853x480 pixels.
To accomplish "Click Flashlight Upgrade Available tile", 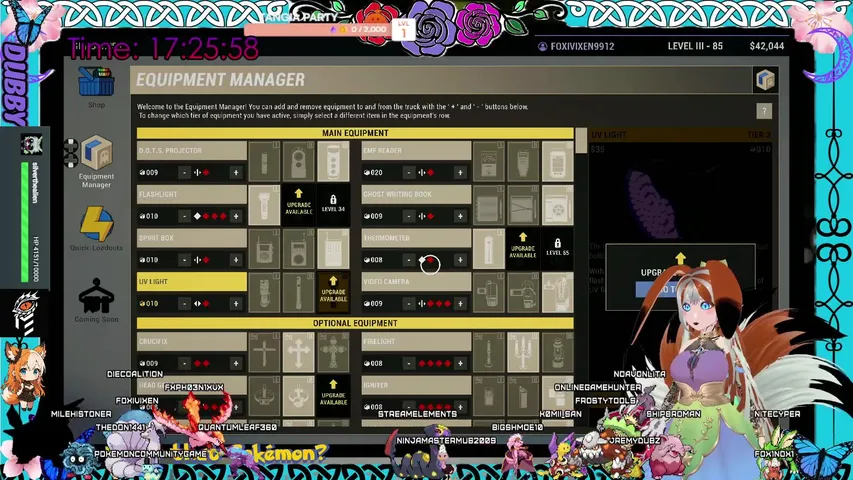I will point(299,205).
